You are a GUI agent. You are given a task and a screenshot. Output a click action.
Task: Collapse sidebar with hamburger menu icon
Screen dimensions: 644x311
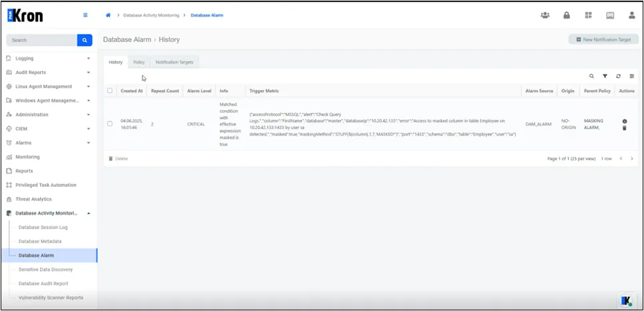pyautogui.click(x=85, y=15)
